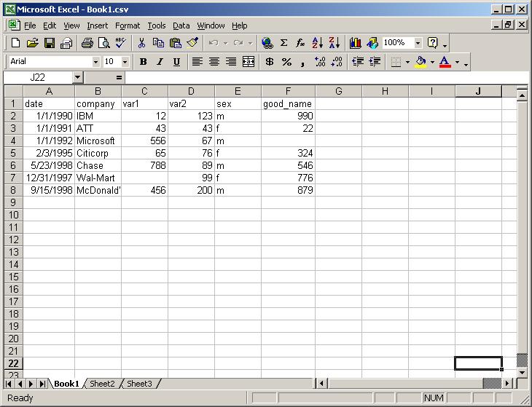Image resolution: width=532 pixels, height=407 pixels.
Task: Click the Open folder icon
Action: pyautogui.click(x=32, y=43)
